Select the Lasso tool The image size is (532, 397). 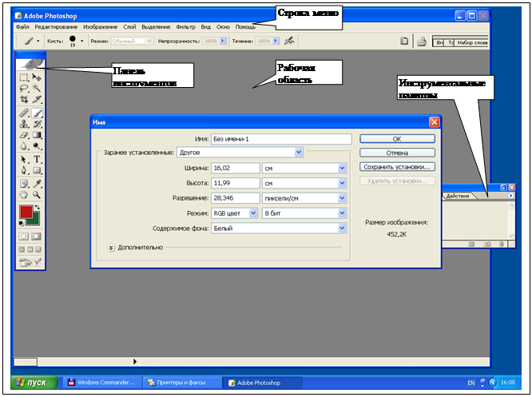pyautogui.click(x=24, y=88)
